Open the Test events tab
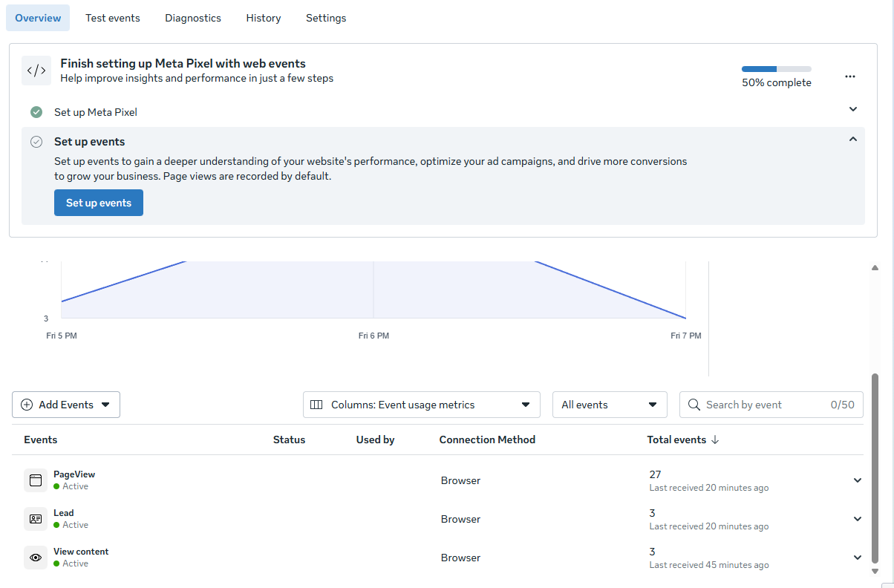894x588 pixels. click(113, 18)
